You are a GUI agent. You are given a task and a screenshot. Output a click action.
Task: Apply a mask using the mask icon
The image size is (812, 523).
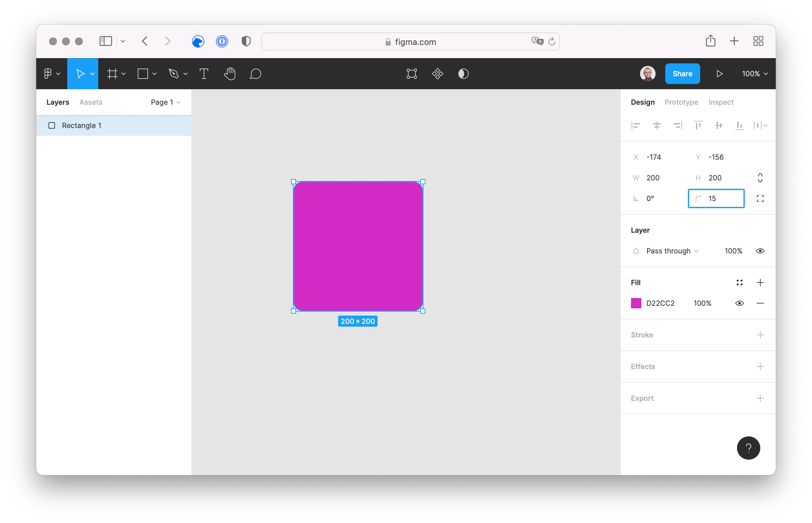(463, 73)
